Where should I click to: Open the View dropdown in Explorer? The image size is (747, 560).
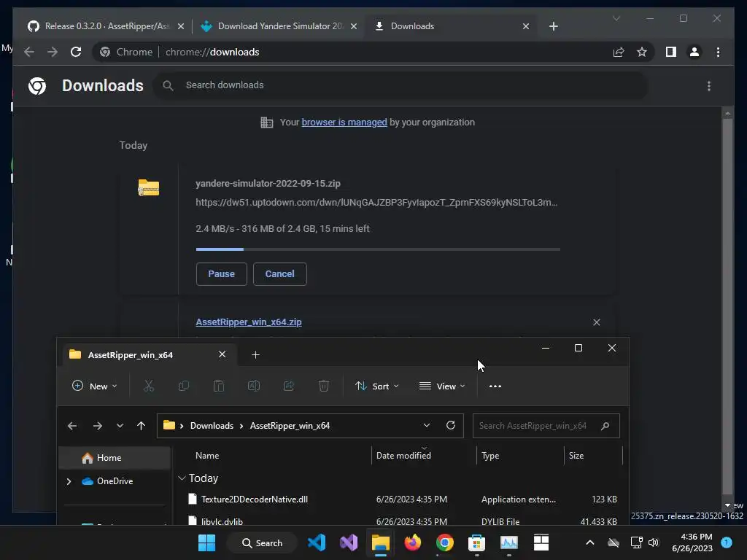click(x=441, y=386)
